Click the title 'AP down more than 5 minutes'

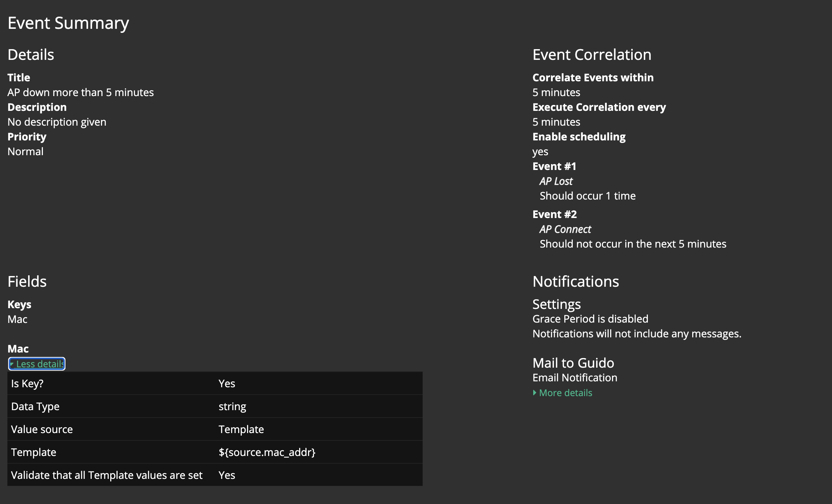81,92
